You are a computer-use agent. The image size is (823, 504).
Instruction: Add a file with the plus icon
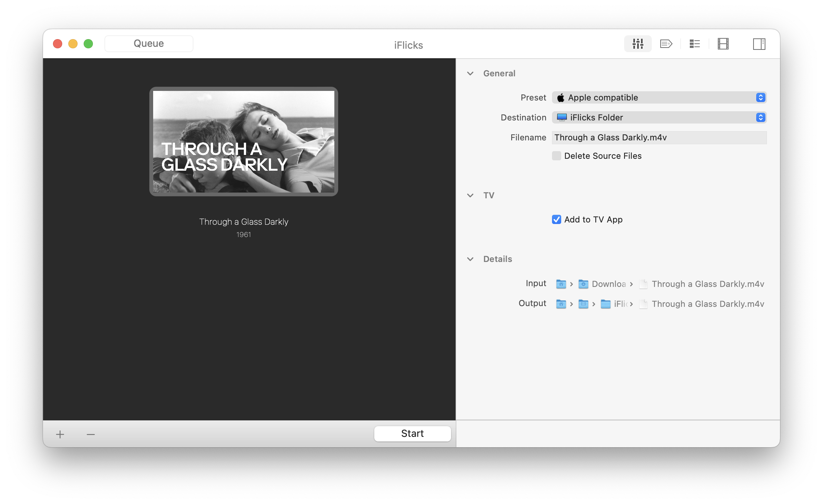click(60, 434)
